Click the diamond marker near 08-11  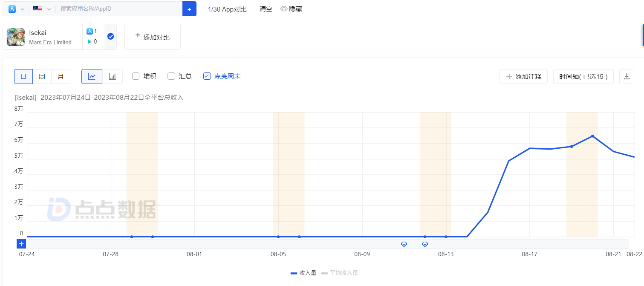(x=404, y=244)
